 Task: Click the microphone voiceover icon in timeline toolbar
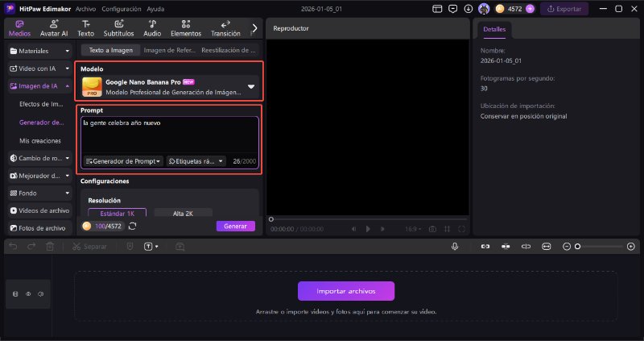pos(456,246)
